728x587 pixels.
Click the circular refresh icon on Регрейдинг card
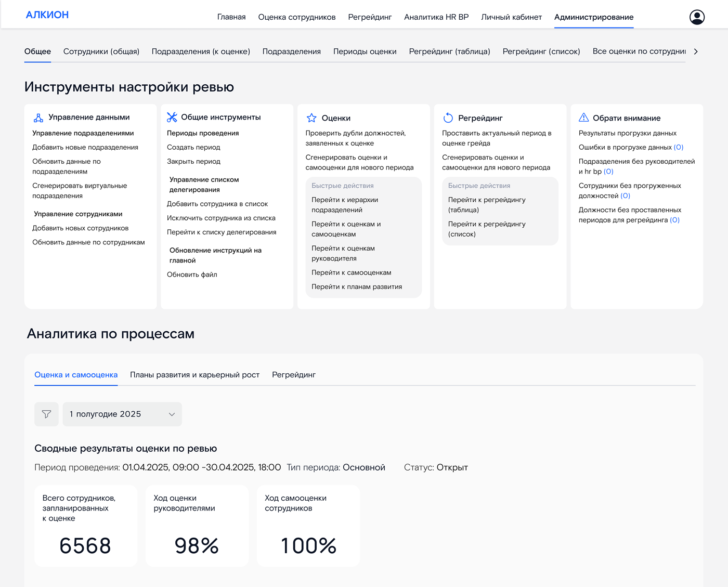click(448, 118)
